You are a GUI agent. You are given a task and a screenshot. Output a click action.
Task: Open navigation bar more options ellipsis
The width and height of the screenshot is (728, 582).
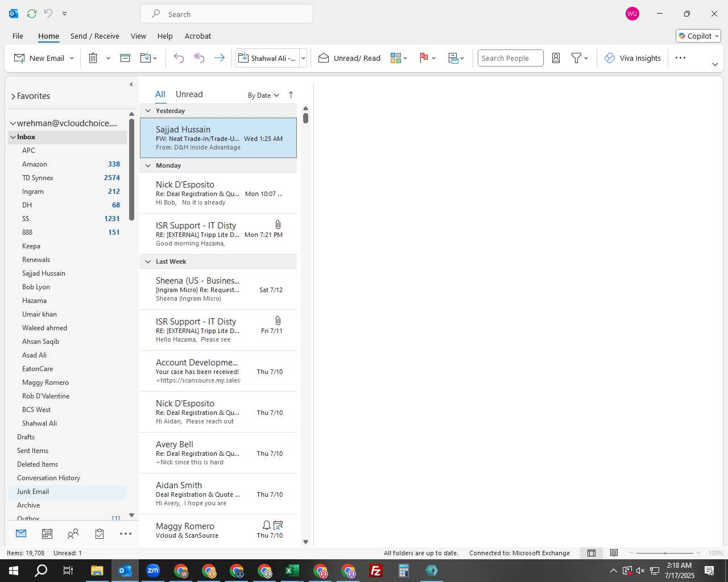coord(126,534)
